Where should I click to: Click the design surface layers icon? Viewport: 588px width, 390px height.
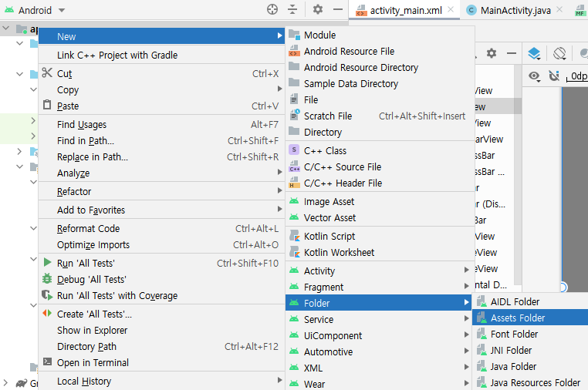point(534,54)
